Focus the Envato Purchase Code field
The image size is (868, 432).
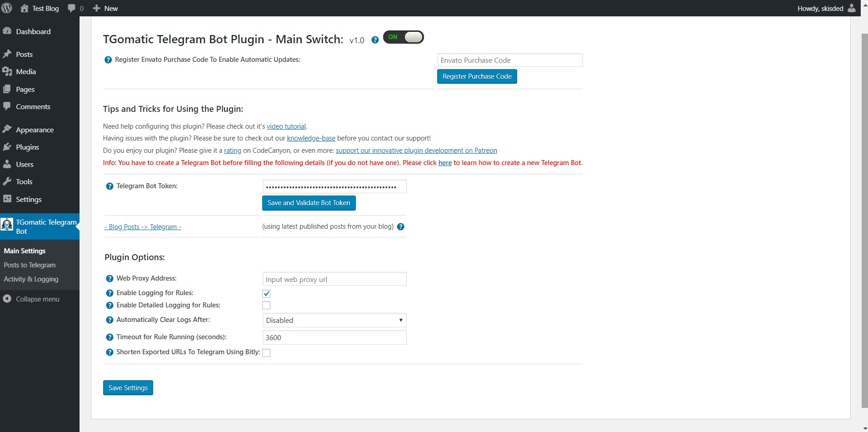click(x=510, y=60)
